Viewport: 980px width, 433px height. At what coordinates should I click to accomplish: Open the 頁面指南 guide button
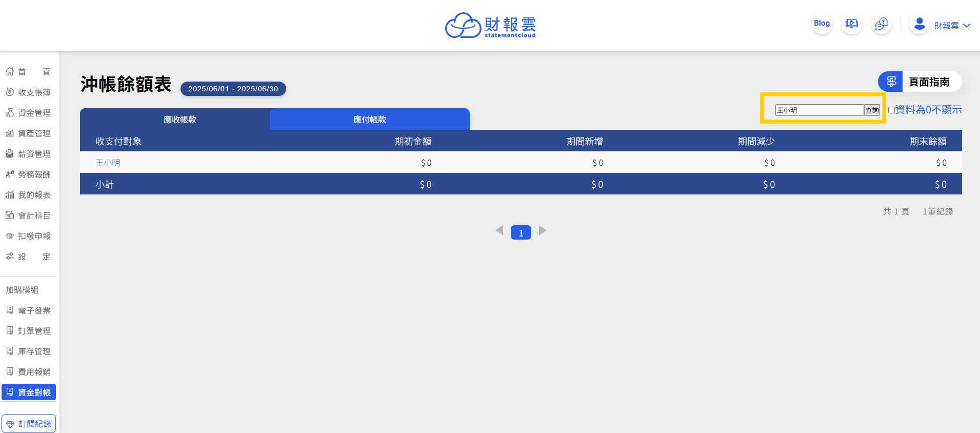[x=920, y=82]
